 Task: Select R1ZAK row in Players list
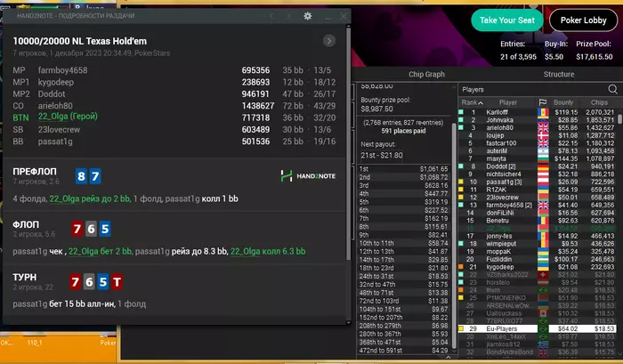(x=537, y=190)
